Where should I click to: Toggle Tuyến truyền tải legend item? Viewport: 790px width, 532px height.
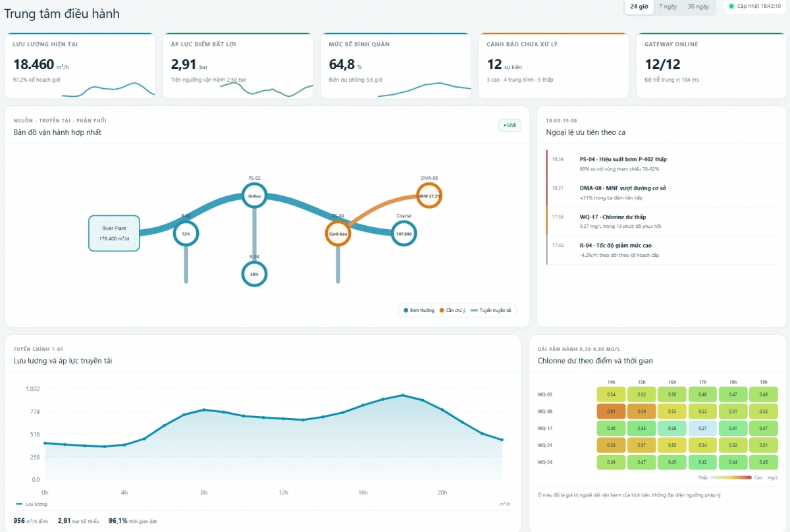click(x=492, y=310)
